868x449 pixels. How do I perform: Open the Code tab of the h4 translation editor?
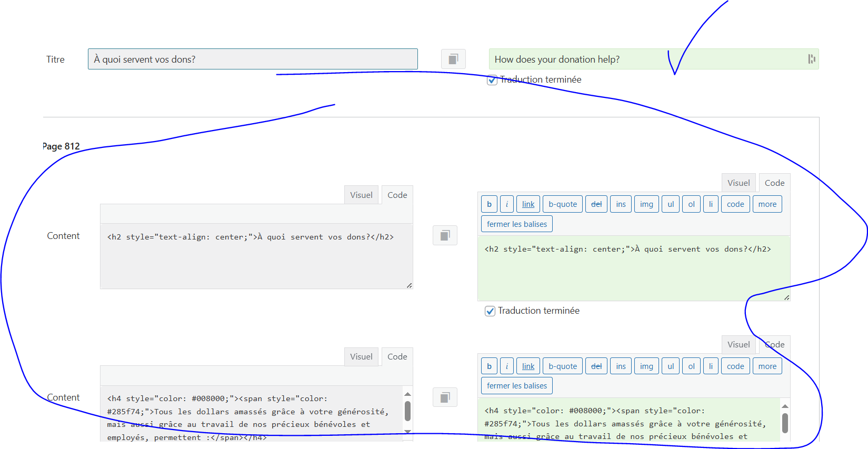click(x=774, y=344)
